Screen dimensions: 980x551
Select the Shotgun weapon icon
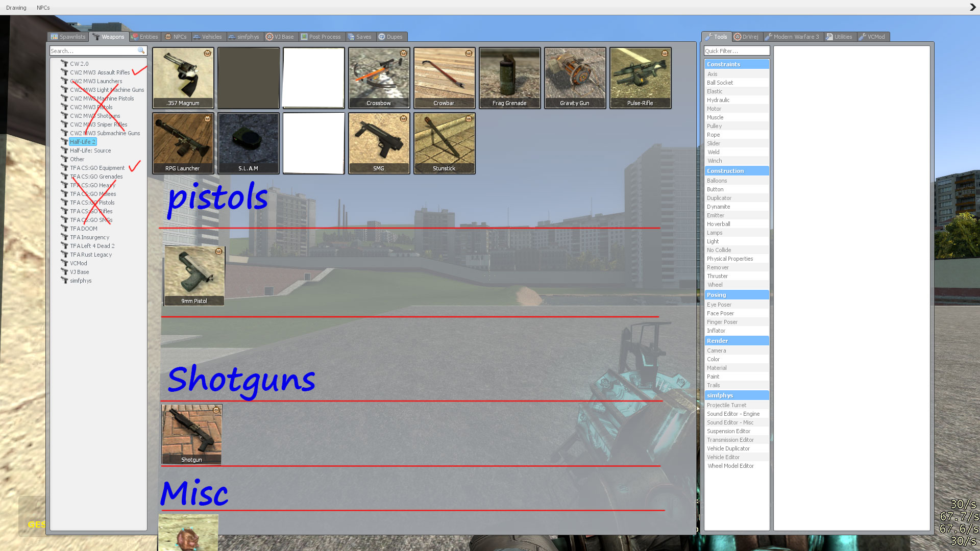(x=191, y=435)
